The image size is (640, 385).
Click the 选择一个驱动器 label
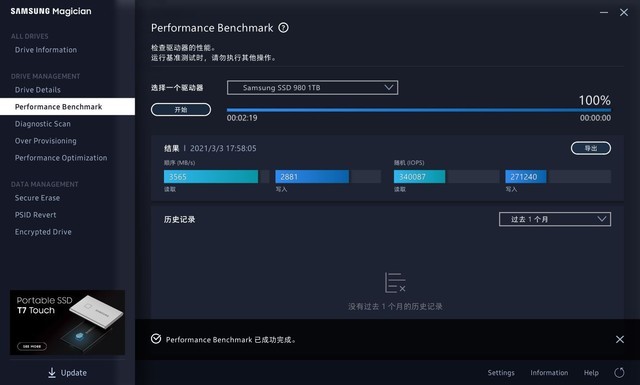click(177, 88)
